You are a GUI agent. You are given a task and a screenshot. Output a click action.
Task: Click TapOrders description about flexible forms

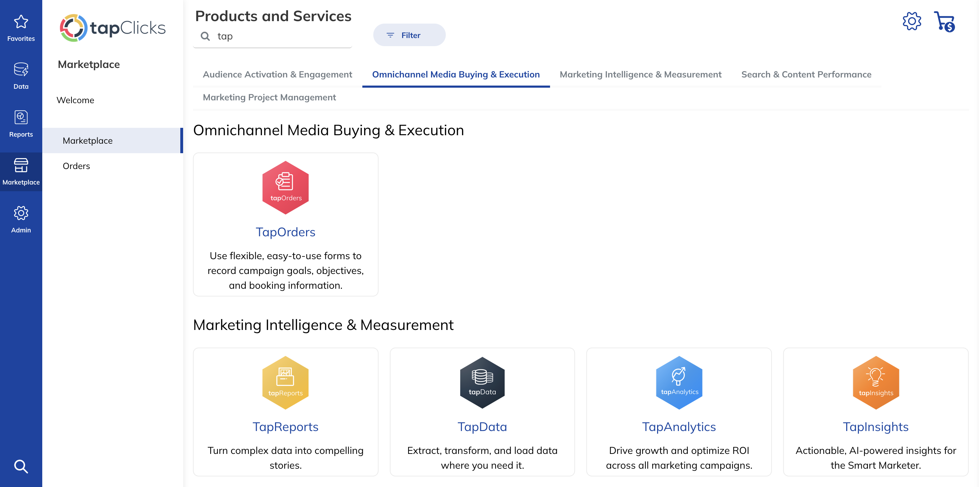tap(285, 270)
